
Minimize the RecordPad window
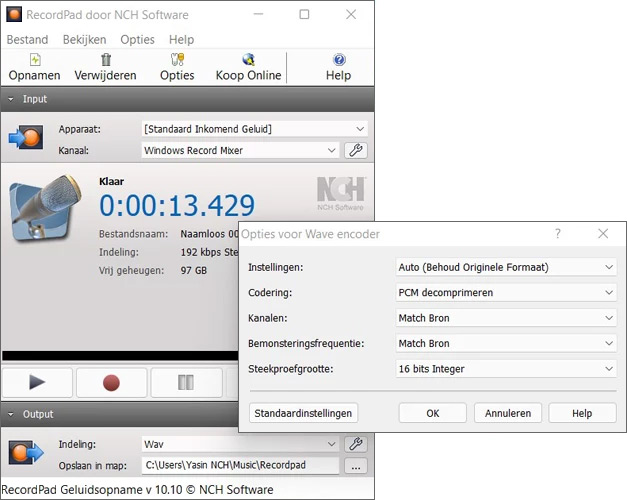point(259,14)
